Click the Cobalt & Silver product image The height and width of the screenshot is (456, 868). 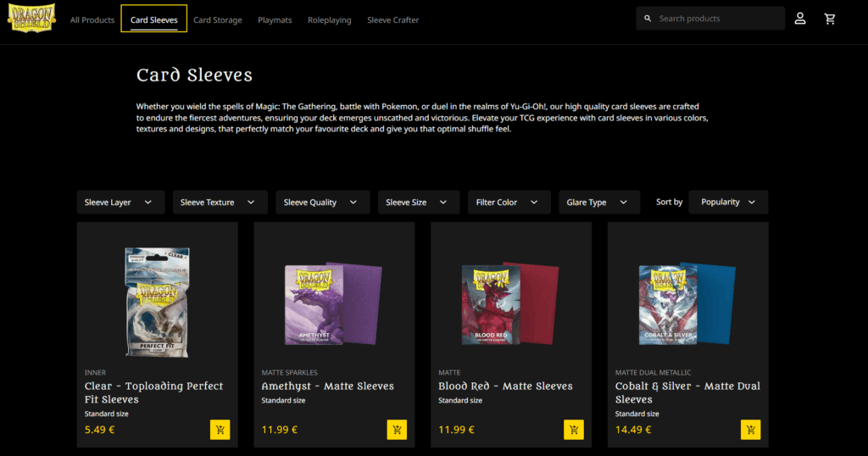tap(687, 303)
